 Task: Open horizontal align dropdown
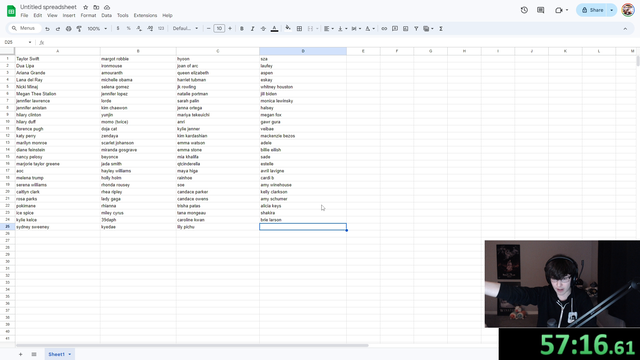pos(329,29)
